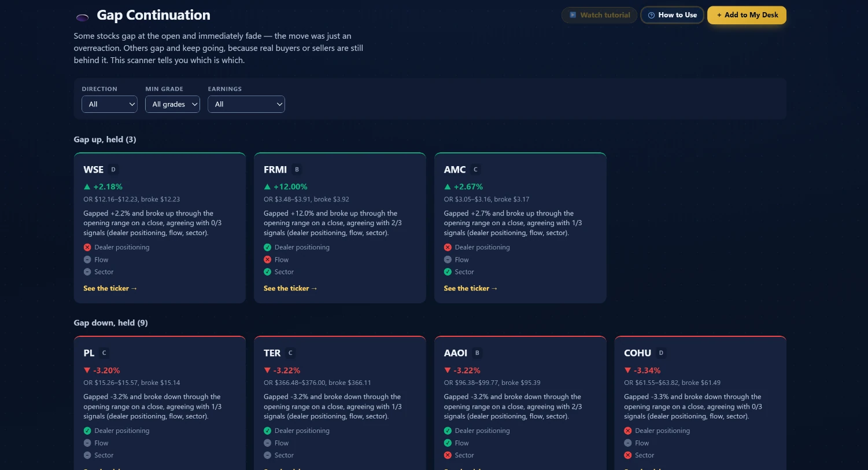Click the -3.34% gap value on COHU
This screenshot has width=868, height=470.
pos(642,370)
